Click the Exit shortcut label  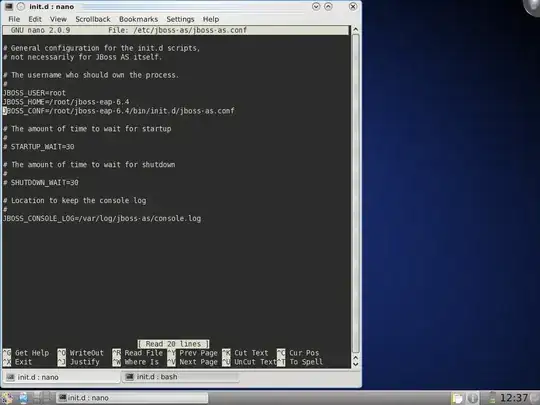pos(23,362)
